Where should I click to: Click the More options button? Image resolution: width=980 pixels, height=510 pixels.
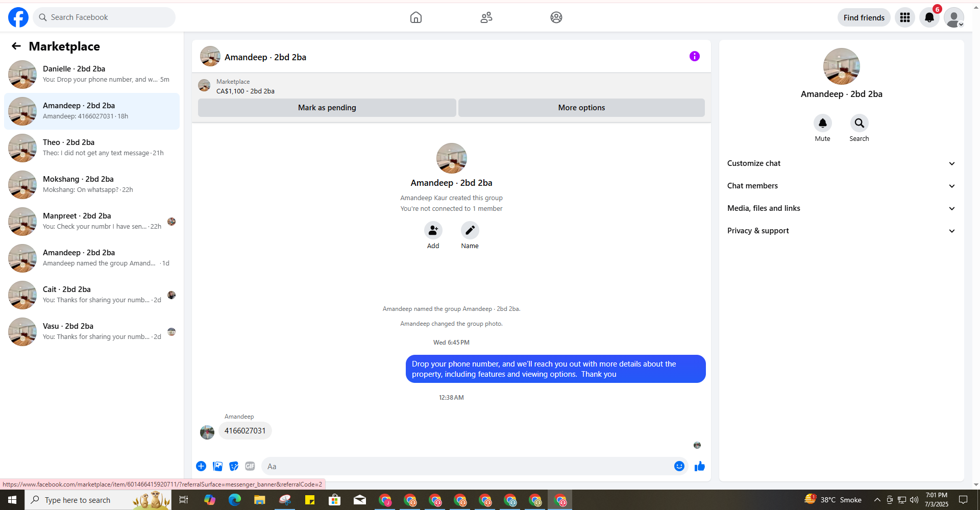click(x=581, y=108)
